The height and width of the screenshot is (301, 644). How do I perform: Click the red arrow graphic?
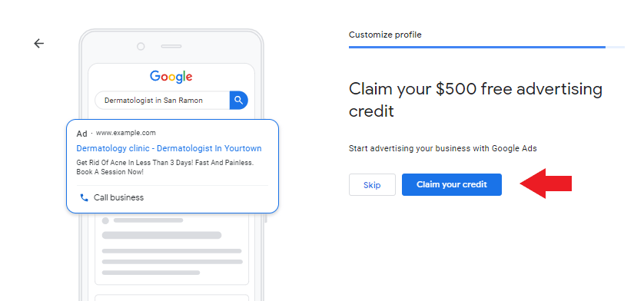pos(546,184)
